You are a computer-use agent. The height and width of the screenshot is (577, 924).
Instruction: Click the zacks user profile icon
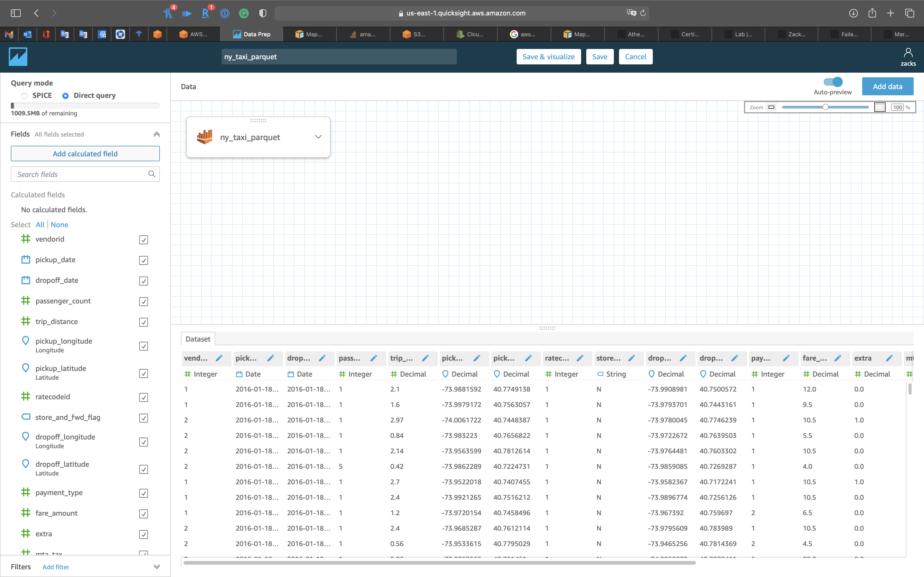tap(908, 53)
